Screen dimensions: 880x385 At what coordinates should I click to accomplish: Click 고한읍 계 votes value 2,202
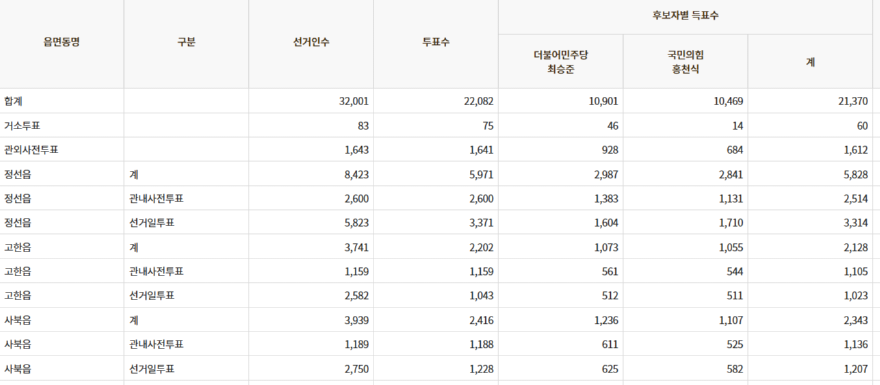(481, 248)
